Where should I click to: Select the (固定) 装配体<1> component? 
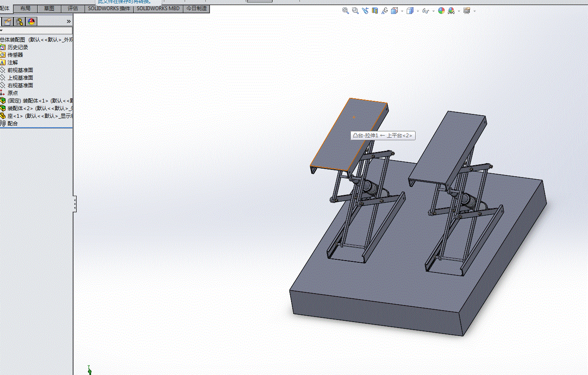click(x=40, y=101)
